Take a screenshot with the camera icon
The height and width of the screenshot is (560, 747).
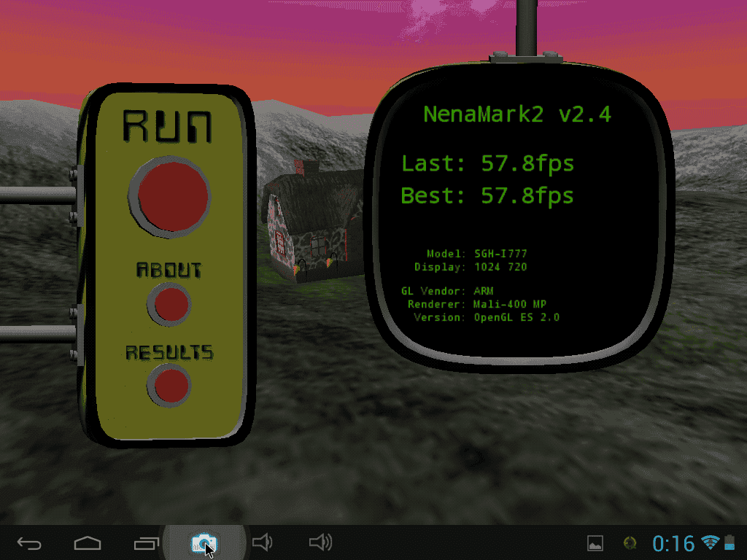click(204, 542)
